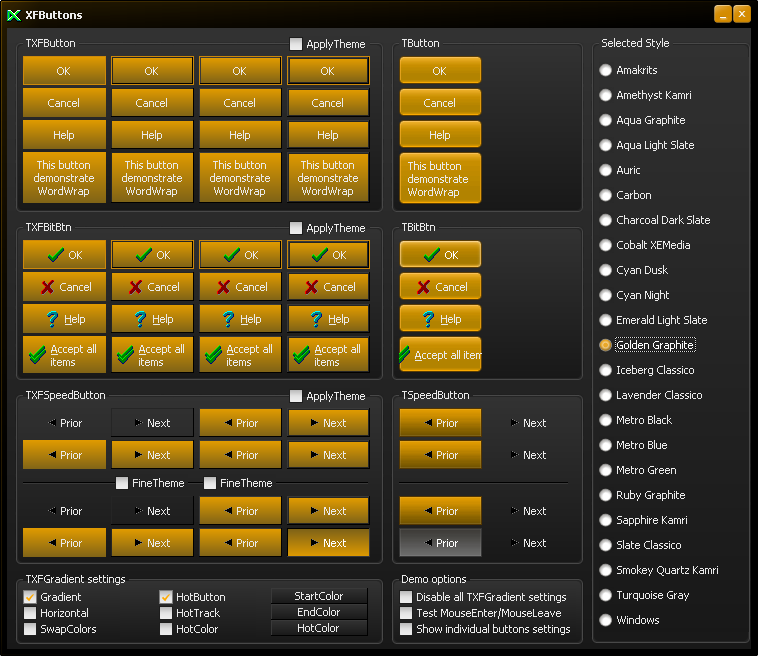Uncheck the Gradient checkbox
The image size is (758, 656).
click(30, 597)
